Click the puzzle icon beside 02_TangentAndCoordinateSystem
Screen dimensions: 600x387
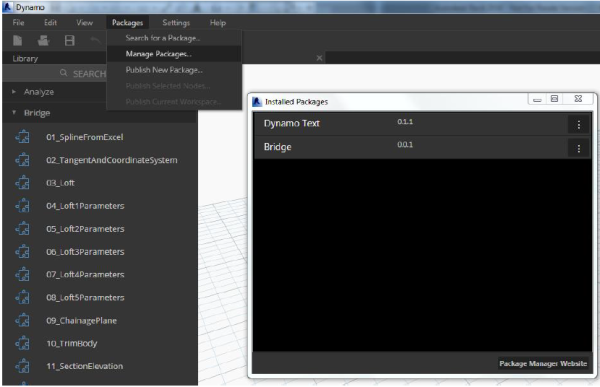23,160
